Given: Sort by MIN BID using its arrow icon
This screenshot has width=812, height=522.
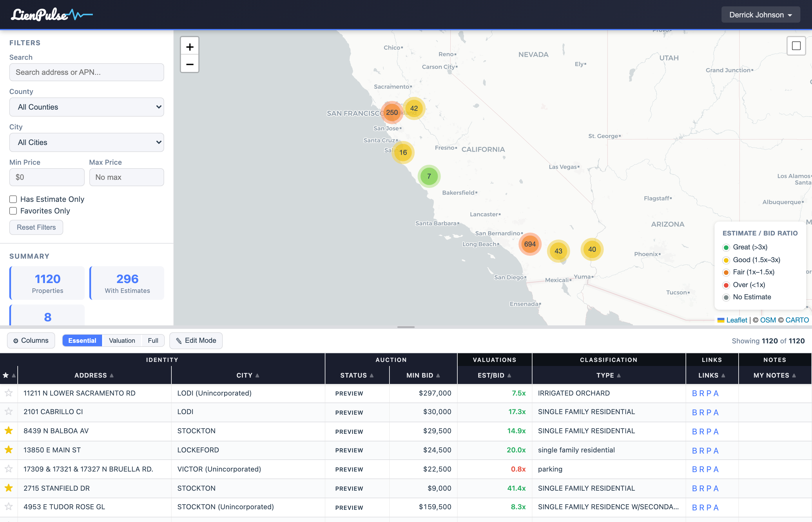Looking at the screenshot, I should [x=439, y=375].
